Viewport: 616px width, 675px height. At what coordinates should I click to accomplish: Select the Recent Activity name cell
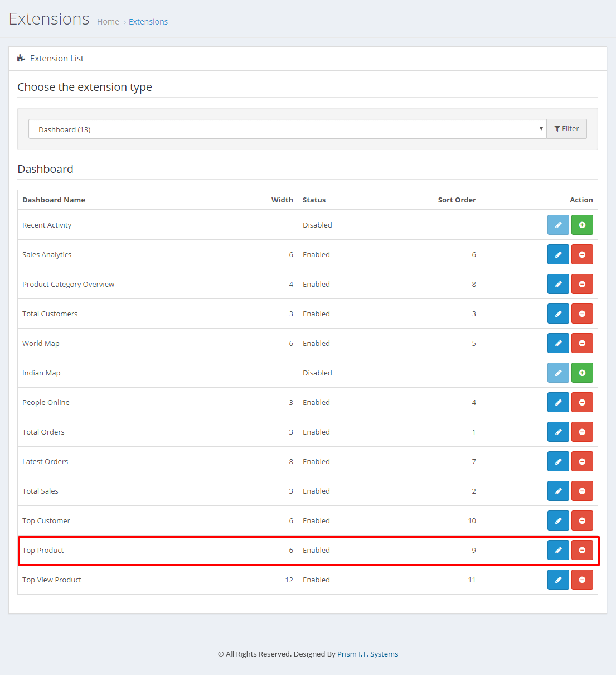pyautogui.click(x=125, y=225)
